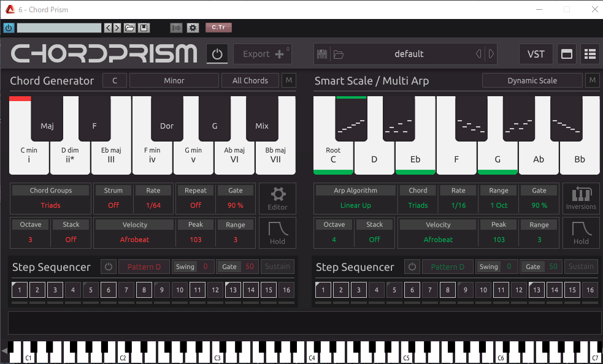The image size is (603, 364).
Task: Change the Chord Generator Stack value Off
Action: point(71,240)
